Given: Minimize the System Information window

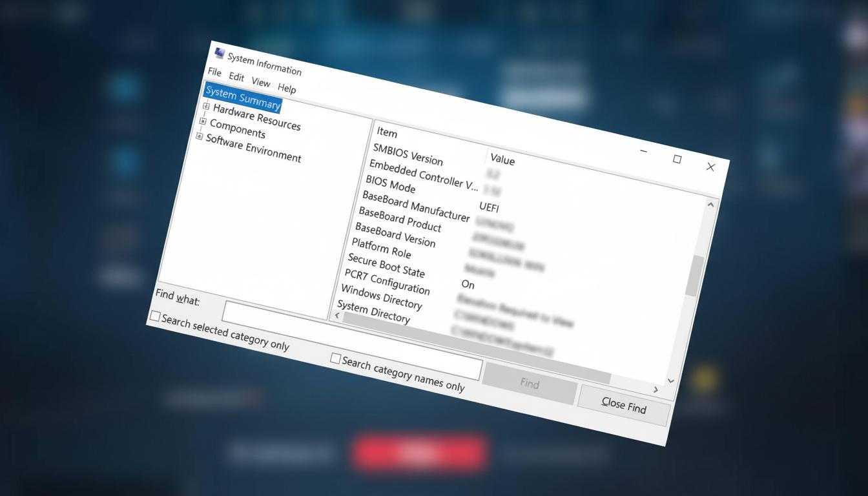Looking at the screenshot, I should point(643,152).
